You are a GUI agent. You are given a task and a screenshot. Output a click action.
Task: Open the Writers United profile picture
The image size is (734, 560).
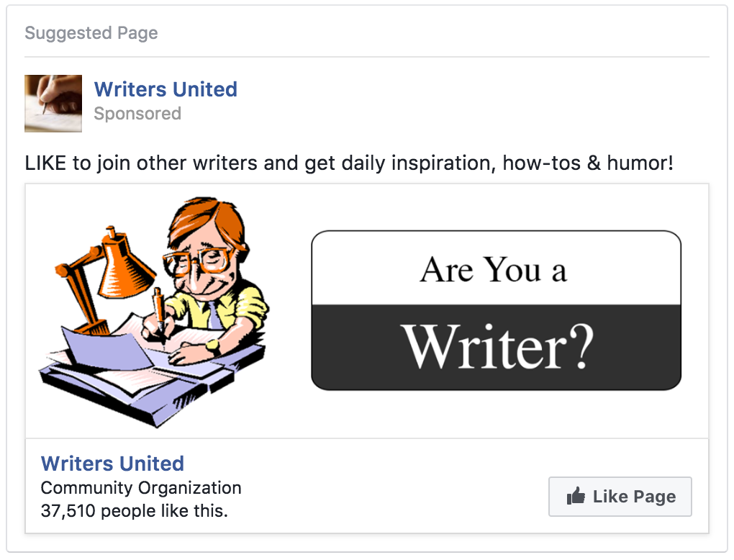click(53, 104)
